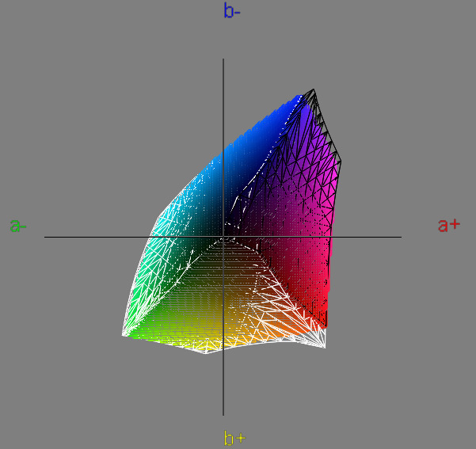Click the center origin of the gamut plot

223,237
